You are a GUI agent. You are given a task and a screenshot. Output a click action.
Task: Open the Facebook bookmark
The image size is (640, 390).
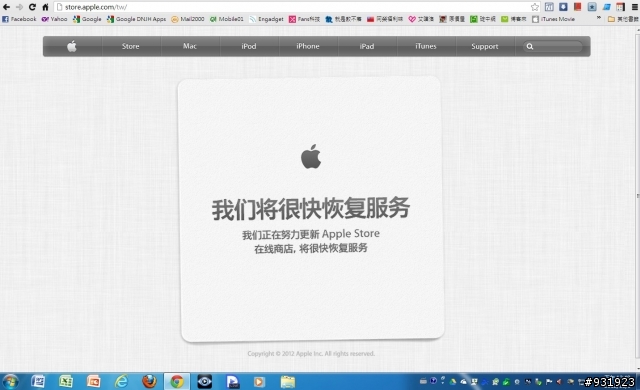[x=19, y=19]
